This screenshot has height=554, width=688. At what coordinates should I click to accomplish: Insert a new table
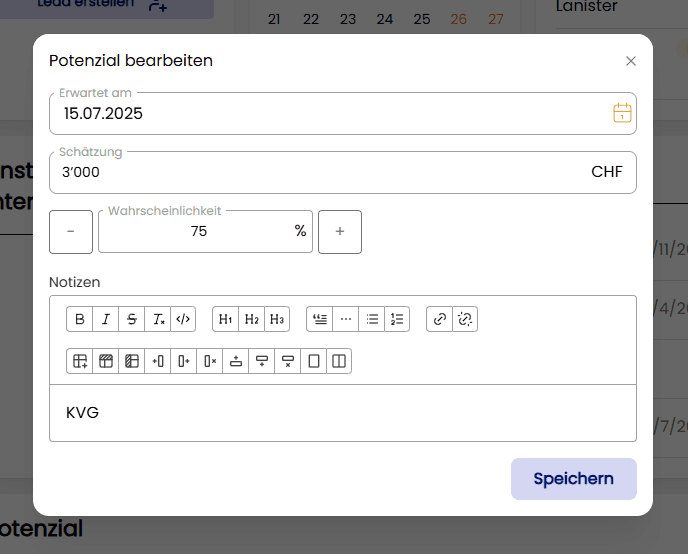(79, 361)
